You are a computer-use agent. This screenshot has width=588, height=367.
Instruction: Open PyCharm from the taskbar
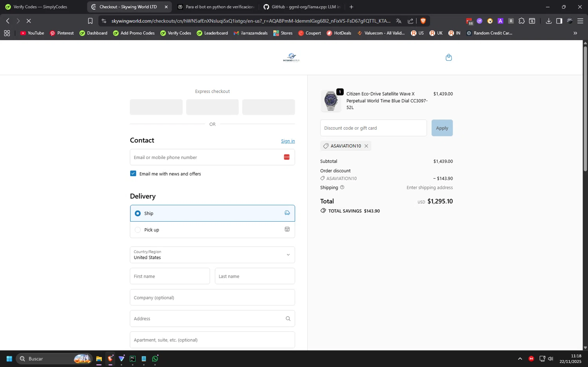pos(133,359)
